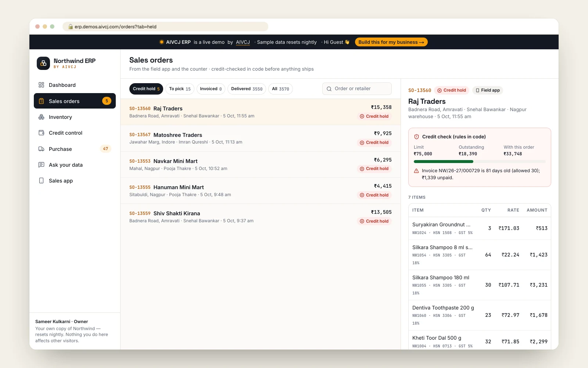The height and width of the screenshot is (368, 588).
Task: Go to the Inventory section
Action: 75,117
